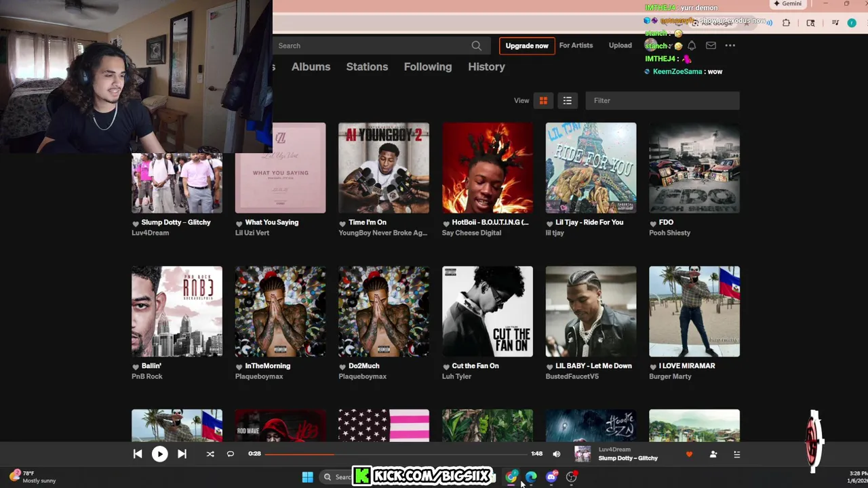868x488 pixels.
Task: Toggle like heart on I LOVE MIRAMAR
Action: [653, 367]
